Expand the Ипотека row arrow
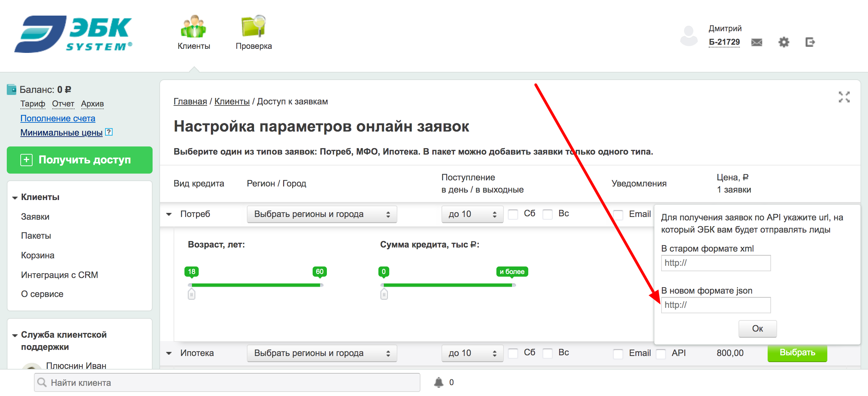Viewport: 868px width, 396px height. coord(169,353)
